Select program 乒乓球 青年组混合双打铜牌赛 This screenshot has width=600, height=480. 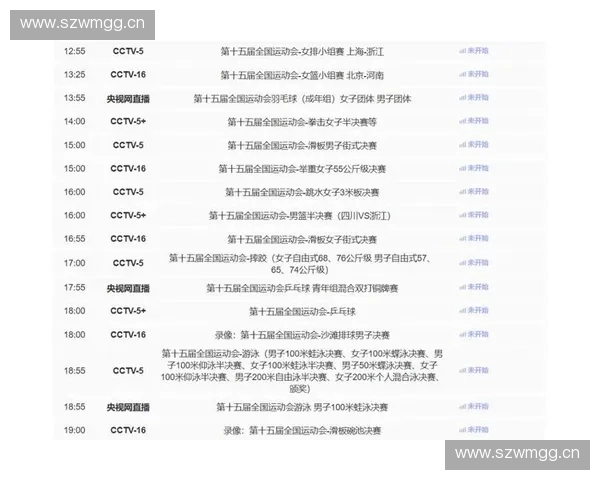click(302, 288)
